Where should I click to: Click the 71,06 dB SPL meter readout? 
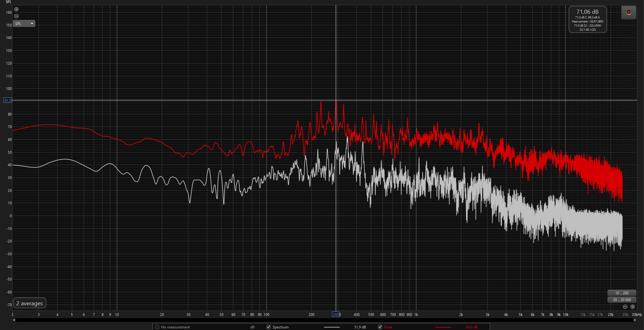click(x=587, y=12)
